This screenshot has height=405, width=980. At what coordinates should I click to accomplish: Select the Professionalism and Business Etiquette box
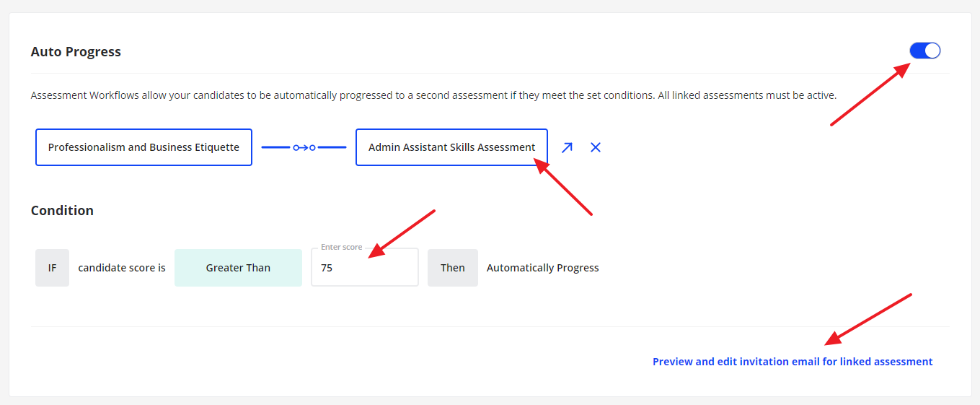click(144, 147)
